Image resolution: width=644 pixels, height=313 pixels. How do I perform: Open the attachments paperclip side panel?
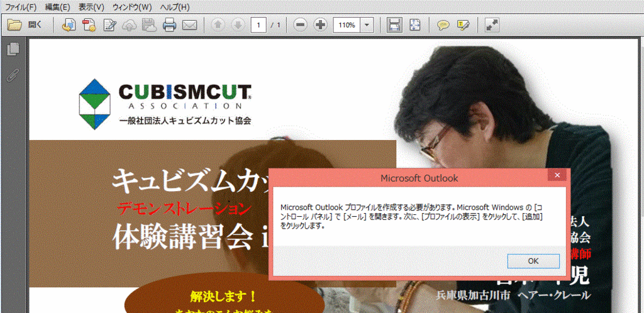point(13,75)
